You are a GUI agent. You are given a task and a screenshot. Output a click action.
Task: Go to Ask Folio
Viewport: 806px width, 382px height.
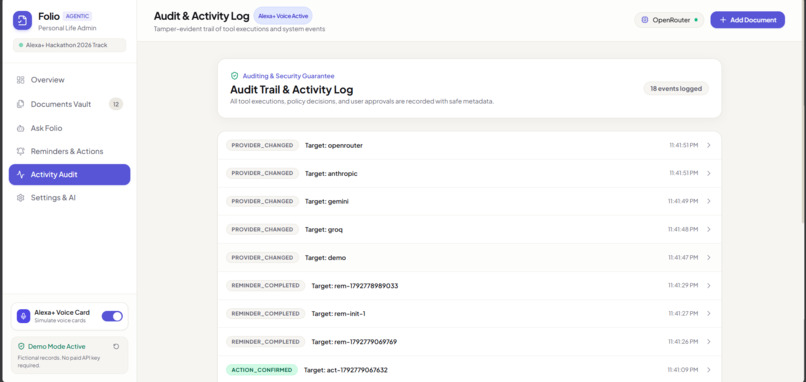click(x=69, y=129)
